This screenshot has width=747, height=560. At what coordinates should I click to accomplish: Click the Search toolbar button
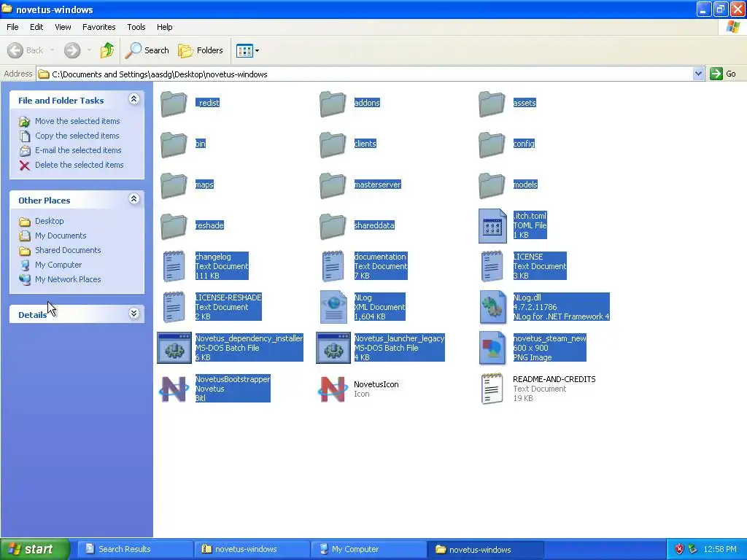coord(147,50)
